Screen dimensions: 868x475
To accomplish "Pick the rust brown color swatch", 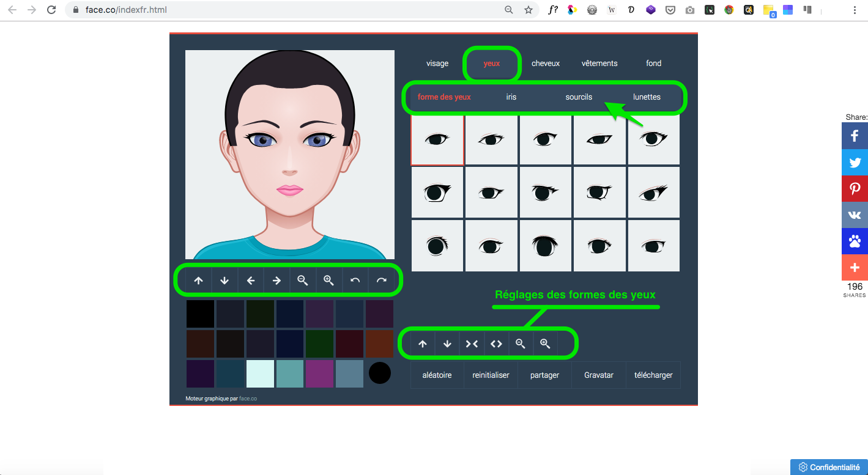I will pyautogui.click(x=380, y=344).
